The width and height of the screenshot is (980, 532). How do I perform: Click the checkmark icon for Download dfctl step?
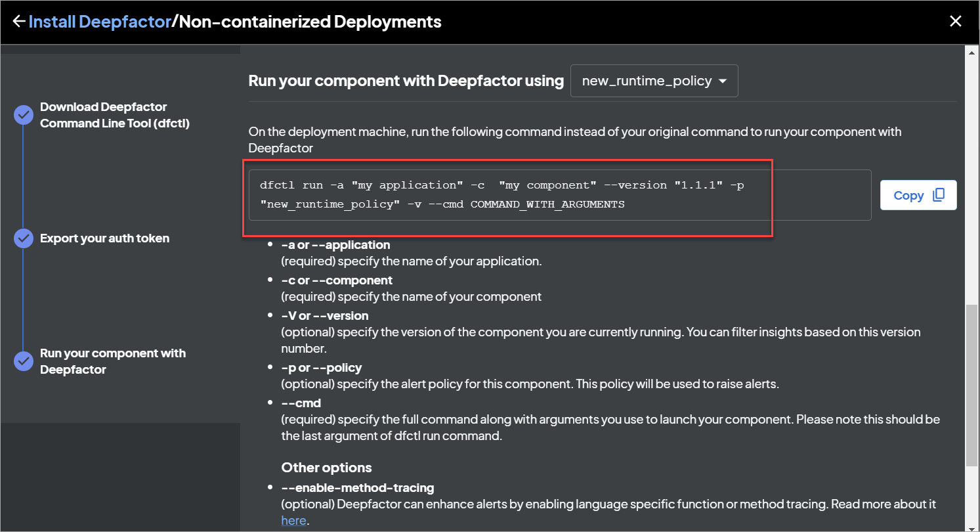24,116
